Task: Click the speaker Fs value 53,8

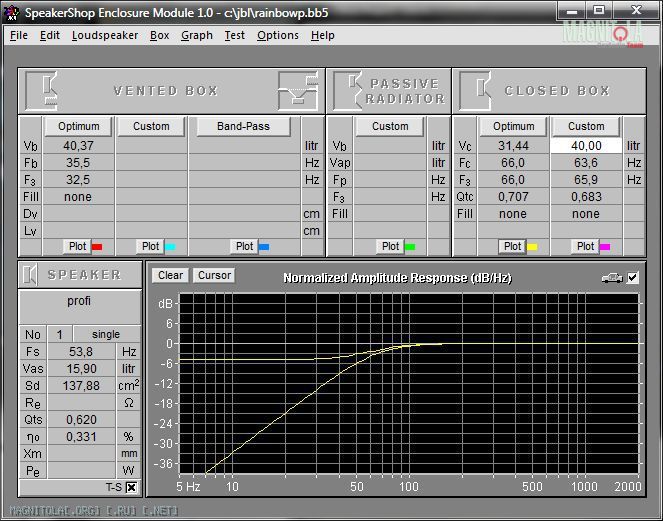Action: click(x=81, y=351)
